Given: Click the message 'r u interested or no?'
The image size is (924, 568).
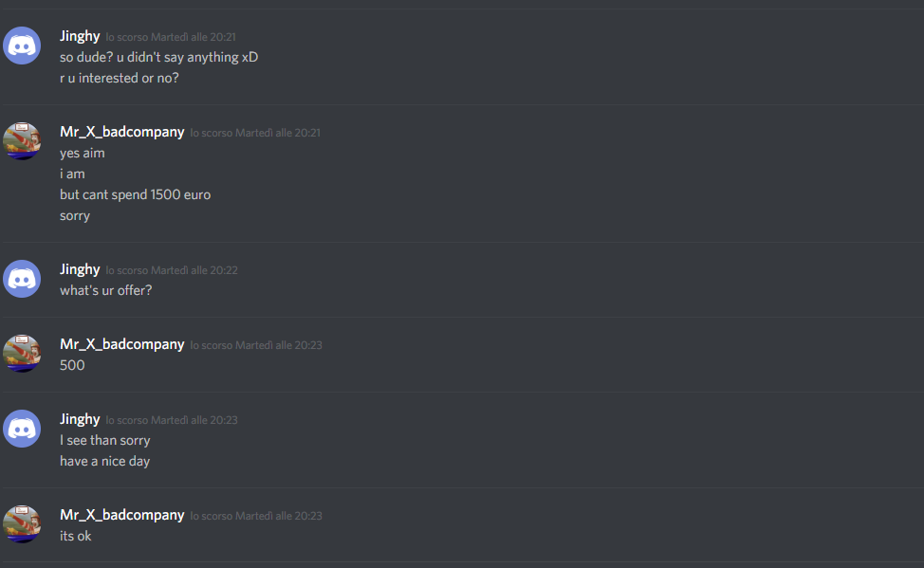Looking at the screenshot, I should tap(119, 79).
